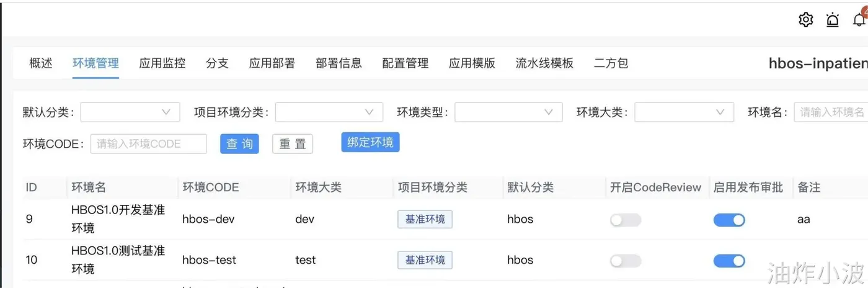Click the alarm siren icon
This screenshot has width=868, height=288.
coord(833,20)
